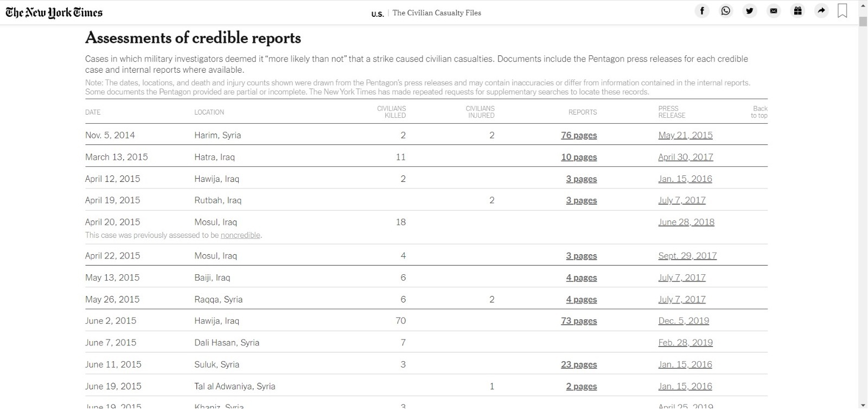Open more sharing options arrow

tap(821, 11)
